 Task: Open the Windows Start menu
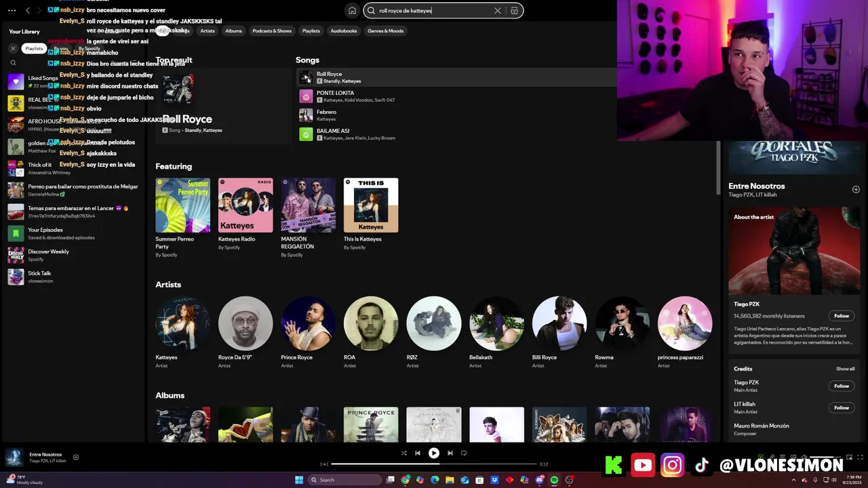click(x=299, y=480)
